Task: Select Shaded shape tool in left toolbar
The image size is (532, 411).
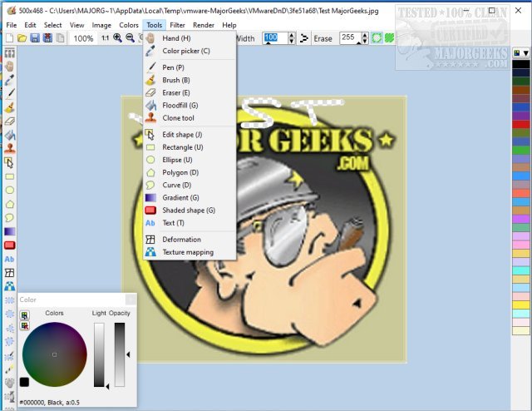Action: (9, 245)
